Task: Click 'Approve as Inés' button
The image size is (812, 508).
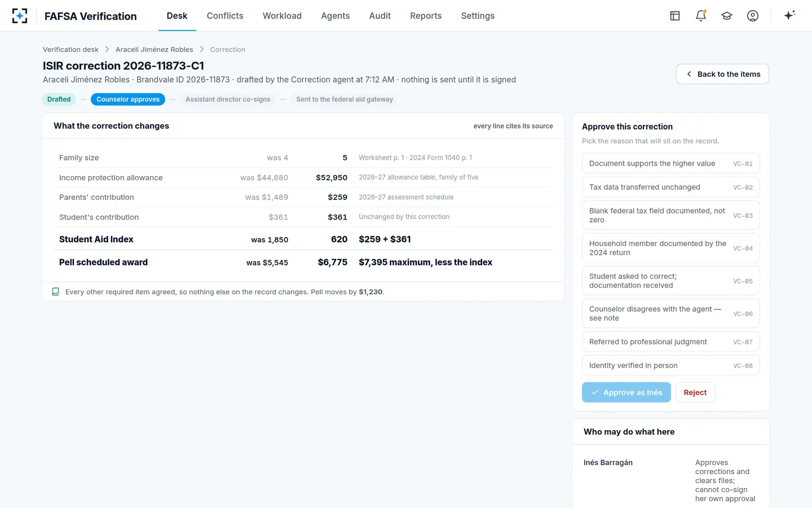Action: coord(626,392)
